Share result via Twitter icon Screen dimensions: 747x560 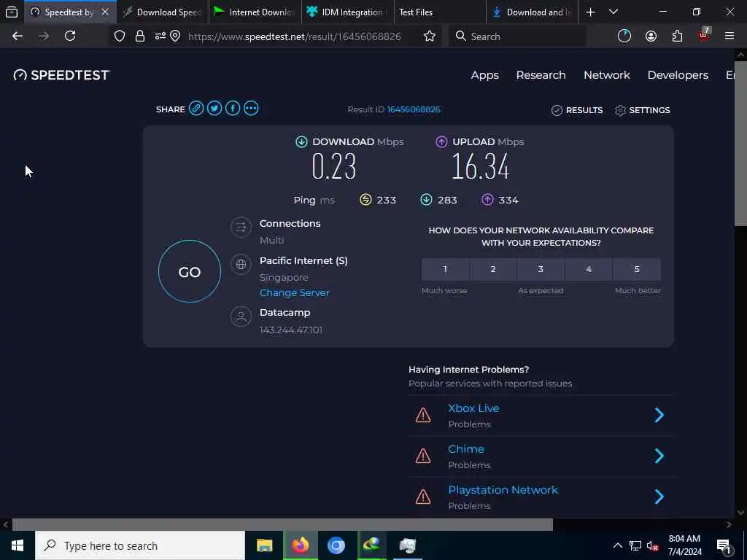coord(214,109)
